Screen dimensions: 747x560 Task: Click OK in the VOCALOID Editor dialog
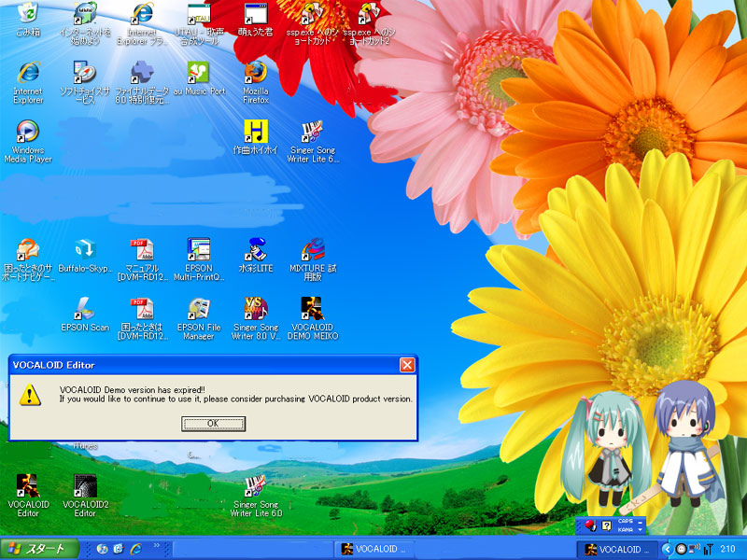pos(213,424)
